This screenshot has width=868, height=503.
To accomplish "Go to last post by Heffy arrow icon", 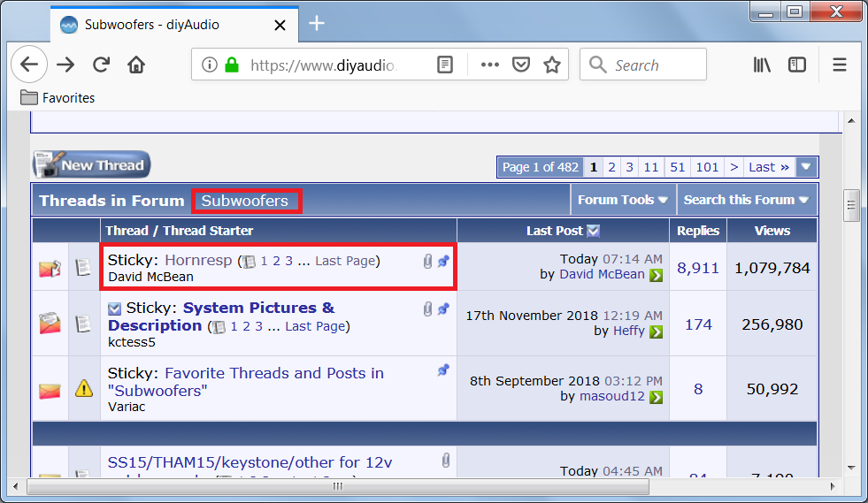I will (656, 332).
